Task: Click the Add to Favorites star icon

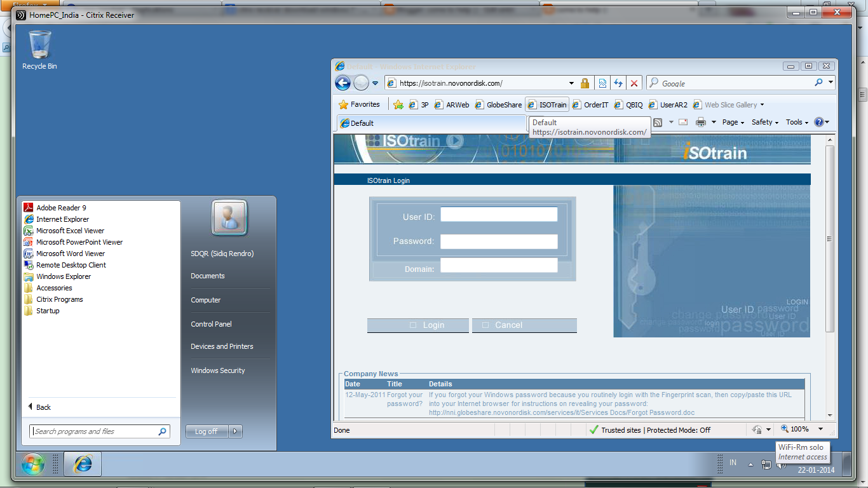Action: (x=398, y=104)
